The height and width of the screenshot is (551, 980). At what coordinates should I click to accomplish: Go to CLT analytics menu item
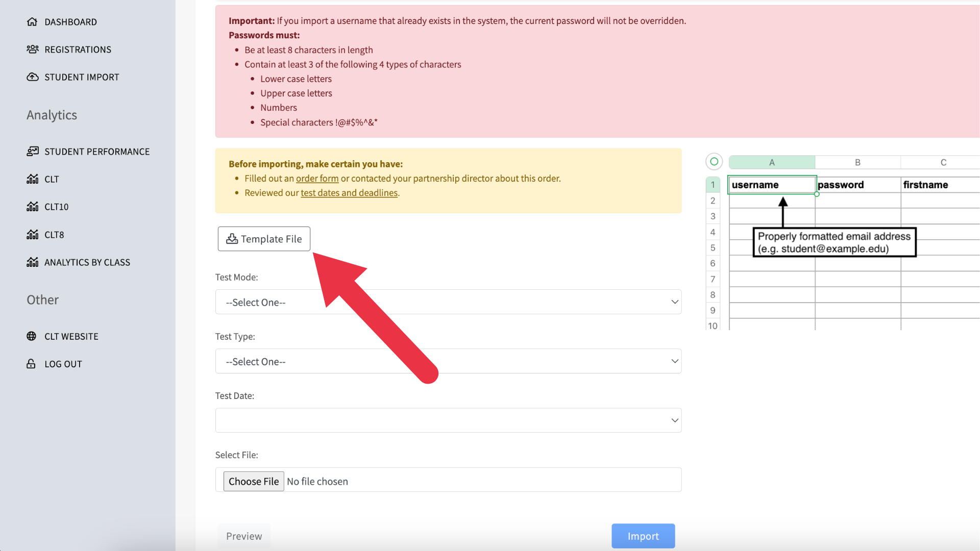point(52,179)
